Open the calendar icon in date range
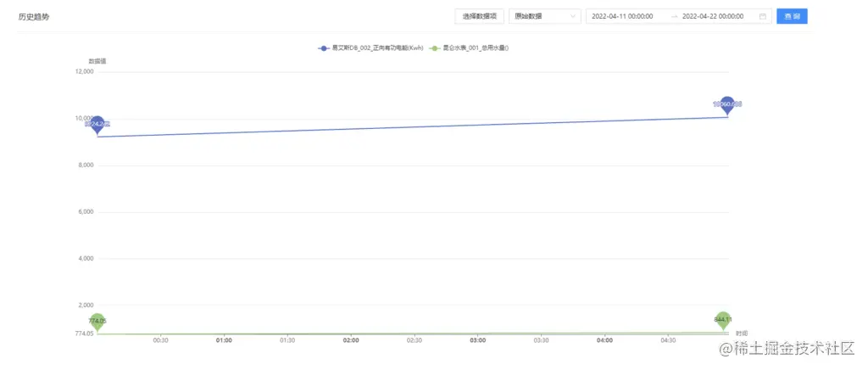Screen dimensions: 868x370 coord(762,17)
